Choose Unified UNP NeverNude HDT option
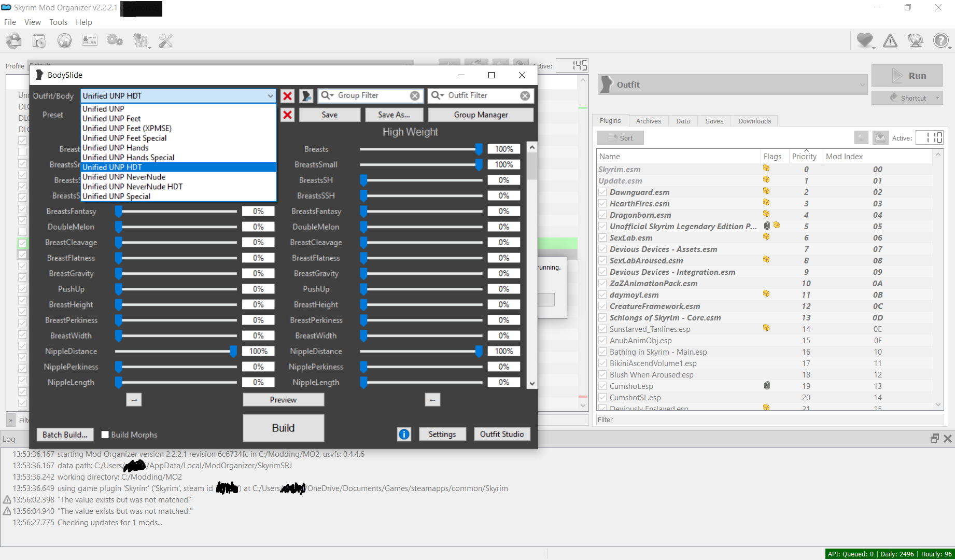 pos(178,187)
